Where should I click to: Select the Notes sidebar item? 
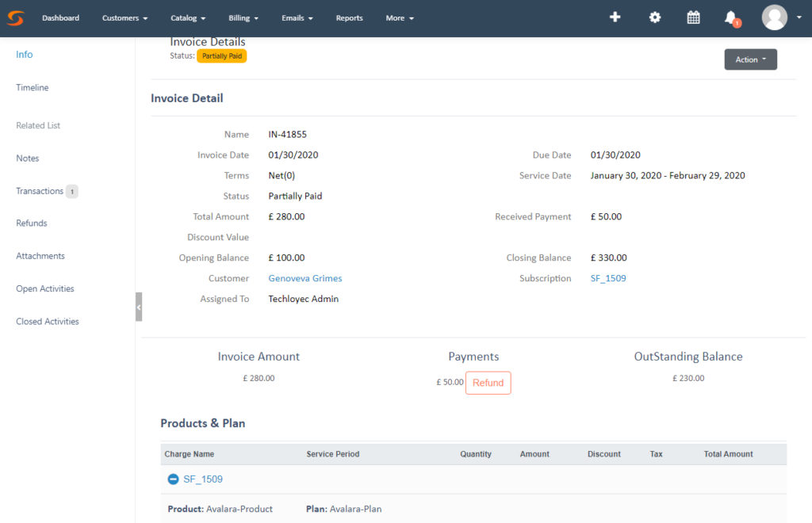click(x=27, y=158)
